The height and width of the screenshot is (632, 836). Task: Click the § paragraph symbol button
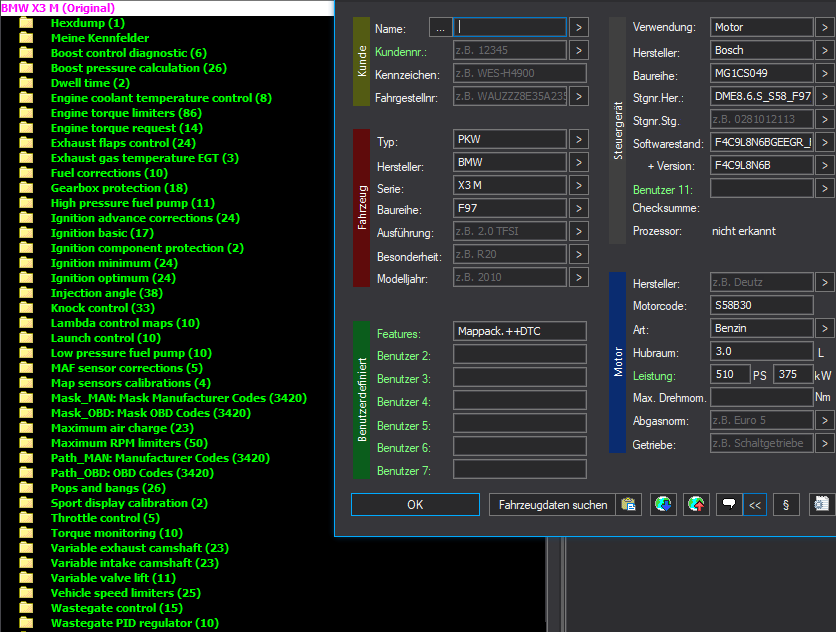[x=786, y=505]
